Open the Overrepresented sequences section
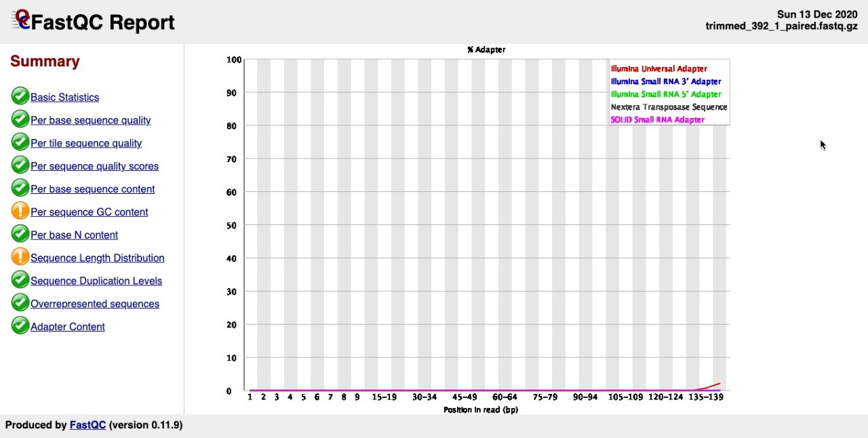The height and width of the screenshot is (438, 868). (94, 303)
